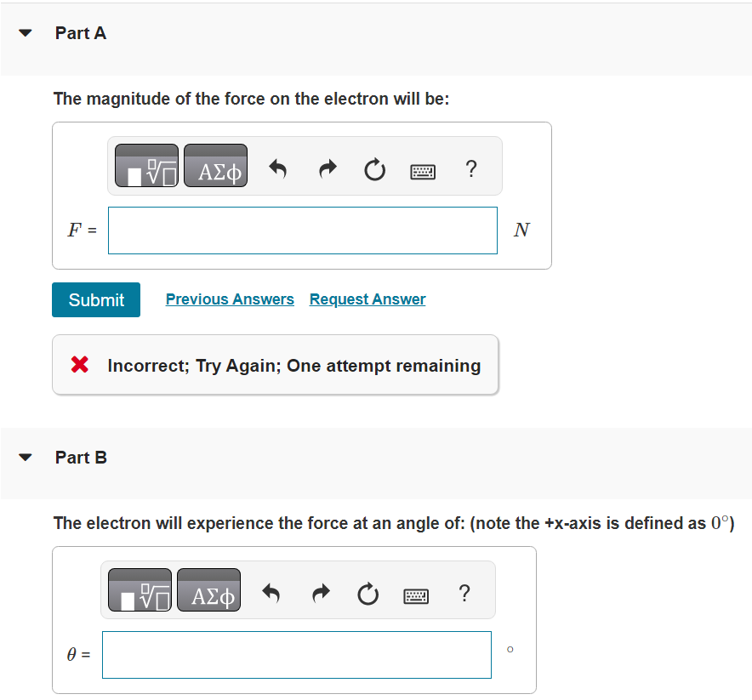Viewport: 752px width, 700px height.
Task: Click the redo arrow in Part B toolbar
Action: coord(320,593)
